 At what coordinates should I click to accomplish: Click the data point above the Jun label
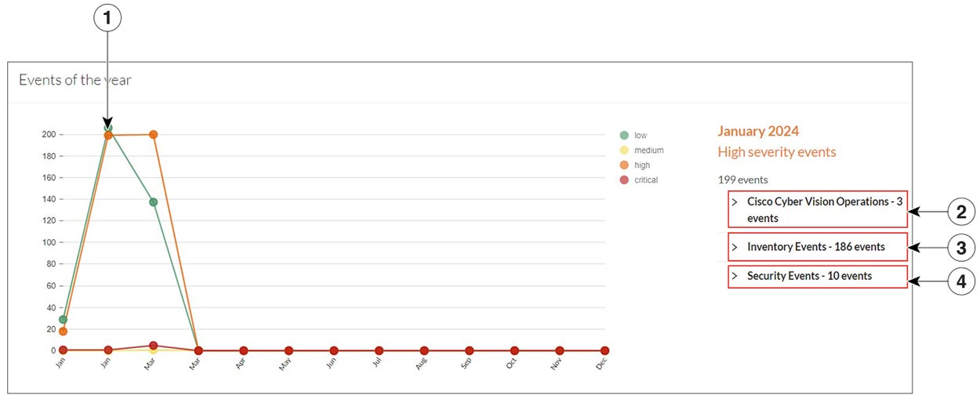333,350
